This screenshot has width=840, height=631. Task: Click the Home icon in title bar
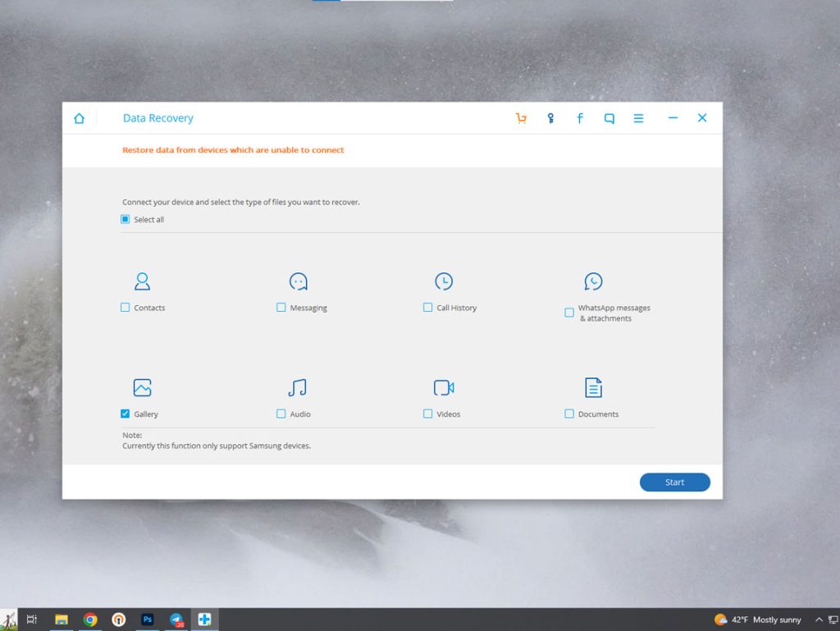pos(79,118)
